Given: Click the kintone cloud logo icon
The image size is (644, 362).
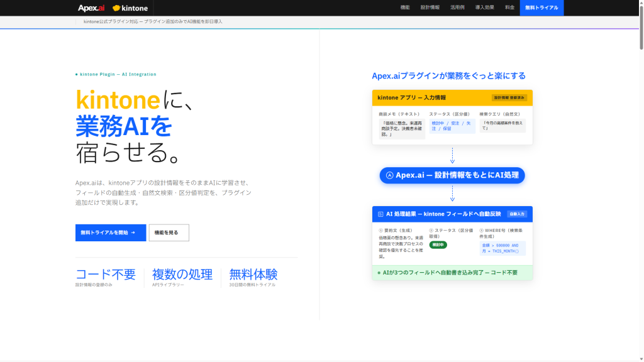Looking at the screenshot, I should click(116, 8).
